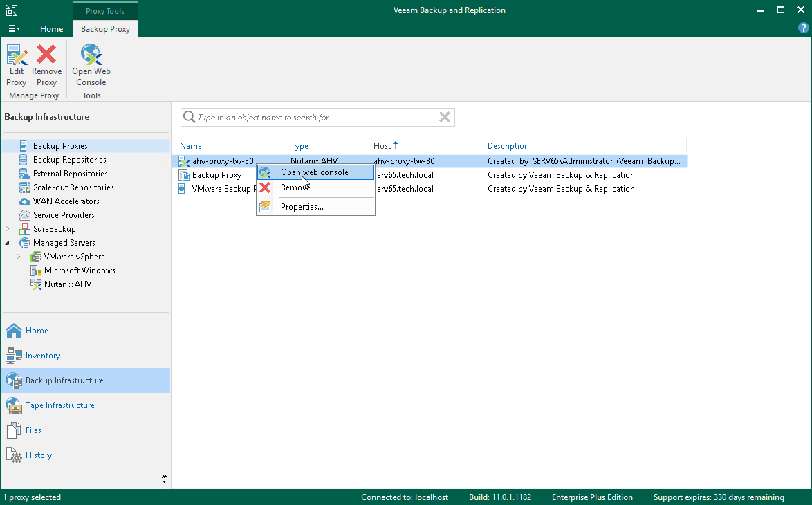Click the SureBackup icon
812x505 pixels.
pos(24,229)
